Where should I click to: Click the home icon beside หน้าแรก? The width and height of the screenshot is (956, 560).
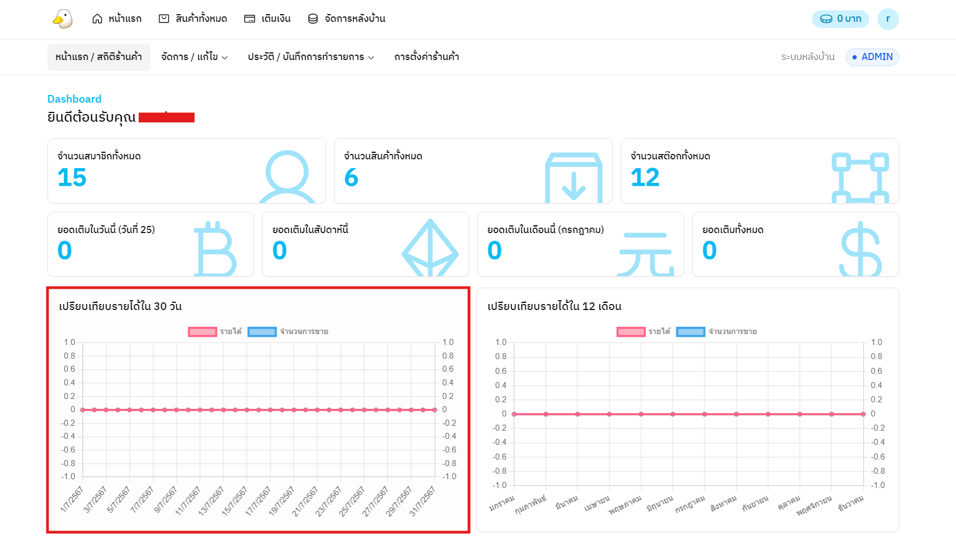97,19
